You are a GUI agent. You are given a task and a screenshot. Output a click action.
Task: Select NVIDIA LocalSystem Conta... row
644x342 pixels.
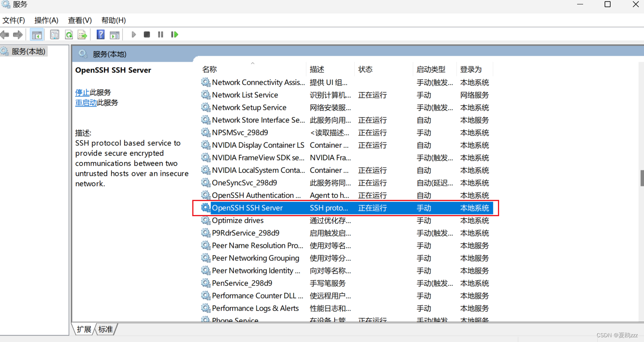347,170
